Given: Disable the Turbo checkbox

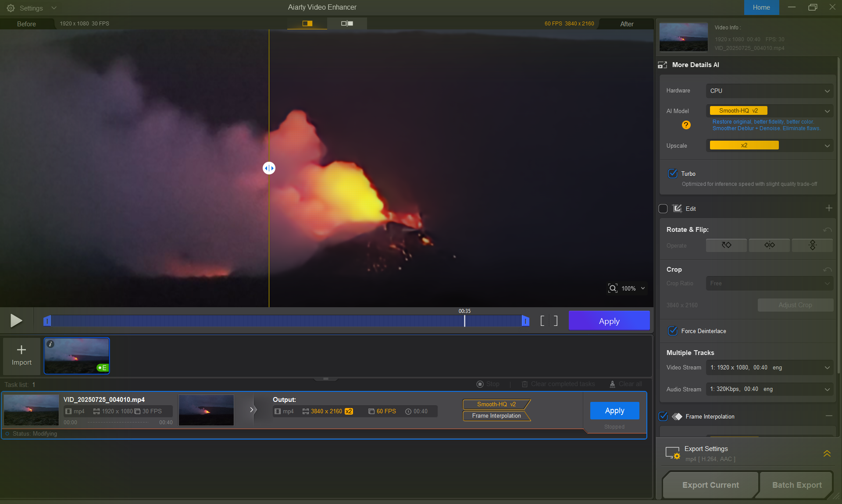Looking at the screenshot, I should tap(672, 174).
